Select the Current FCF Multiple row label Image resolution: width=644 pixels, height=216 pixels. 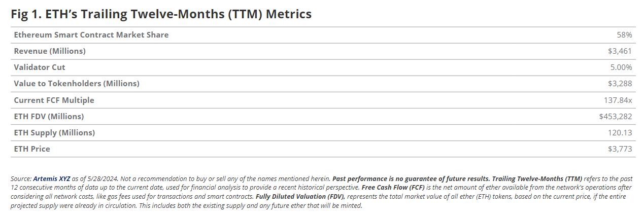[54, 100]
